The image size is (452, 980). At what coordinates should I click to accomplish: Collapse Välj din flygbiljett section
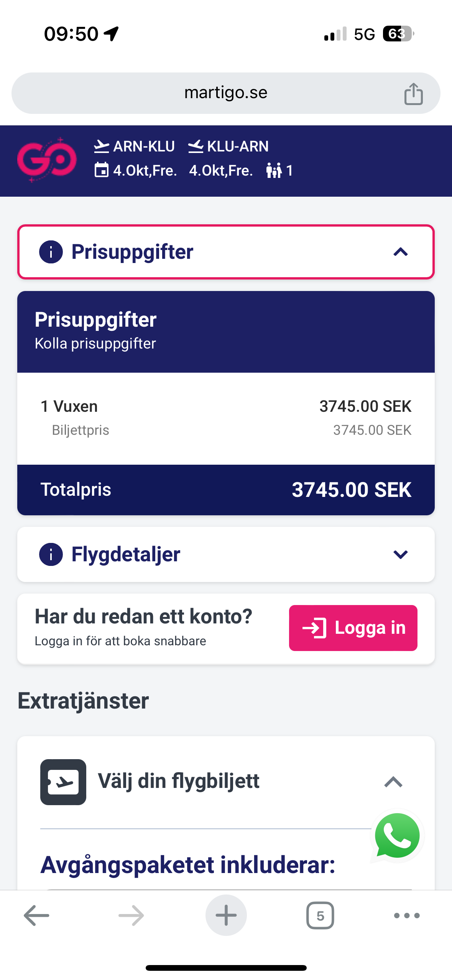coord(393,782)
